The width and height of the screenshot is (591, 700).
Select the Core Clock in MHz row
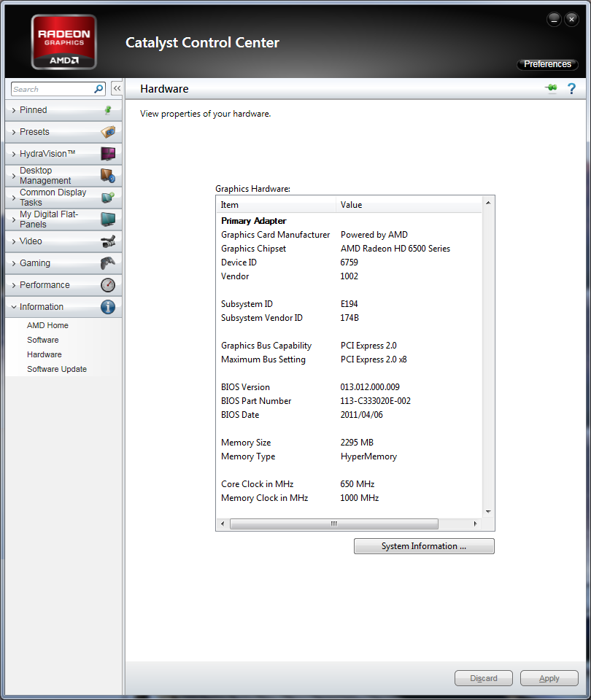(349, 484)
